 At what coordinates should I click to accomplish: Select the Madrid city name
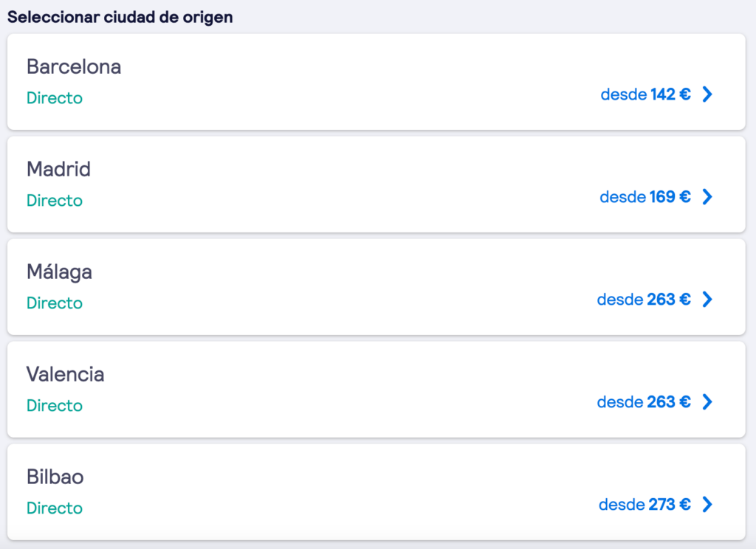click(58, 169)
